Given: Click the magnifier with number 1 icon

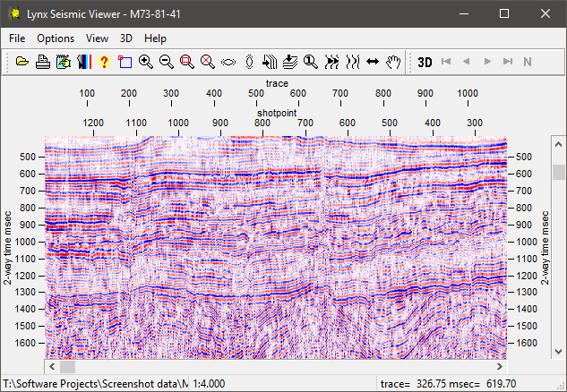Looking at the screenshot, I should point(311,62).
